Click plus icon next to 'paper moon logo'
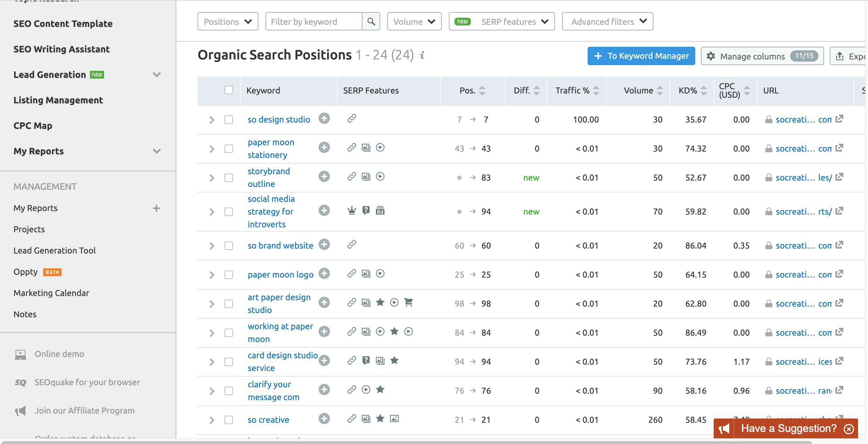The image size is (868, 444). coord(324,273)
